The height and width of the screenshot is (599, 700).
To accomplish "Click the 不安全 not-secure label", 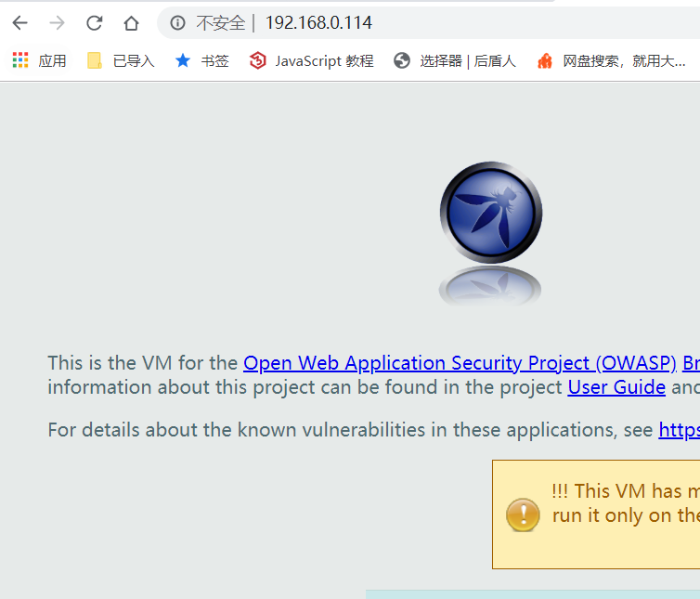I will 221,23.
